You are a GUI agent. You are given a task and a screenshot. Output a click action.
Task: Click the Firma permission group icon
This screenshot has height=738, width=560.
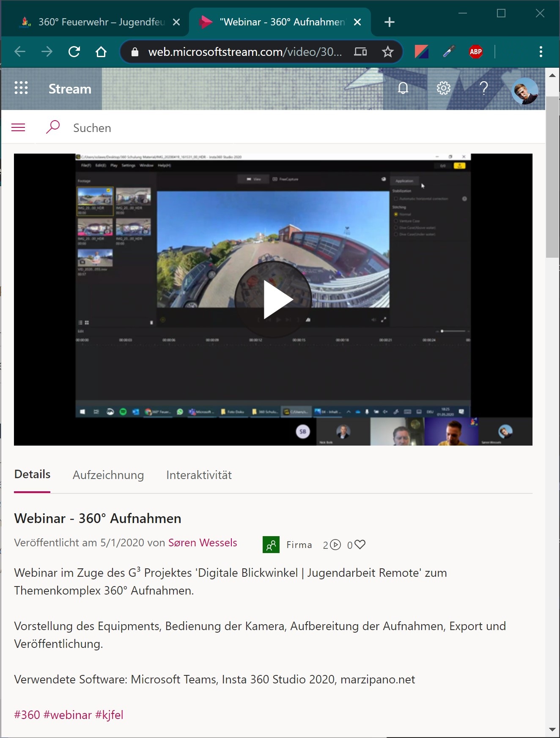(271, 545)
